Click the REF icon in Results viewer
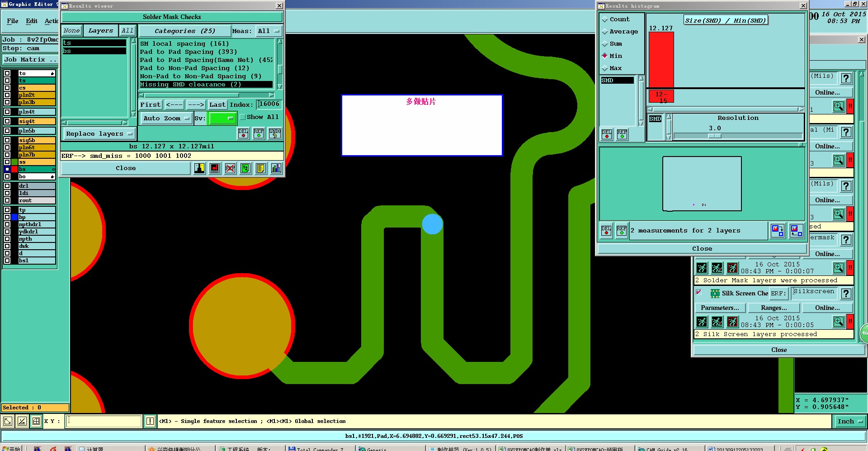The height and width of the screenshot is (451, 868). click(259, 133)
